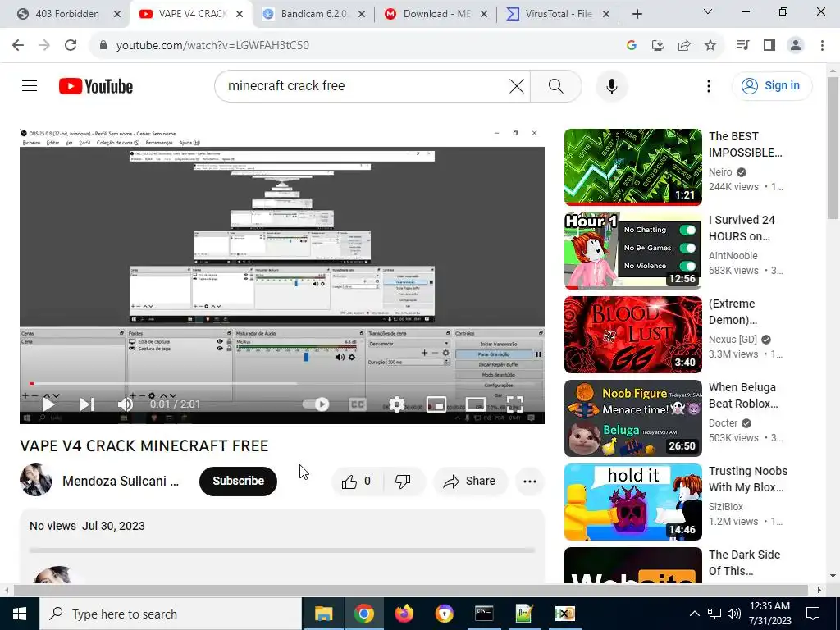Image resolution: width=840 pixels, height=630 pixels.
Task: Switch to the Download MEGA tab
Action: coord(436,14)
